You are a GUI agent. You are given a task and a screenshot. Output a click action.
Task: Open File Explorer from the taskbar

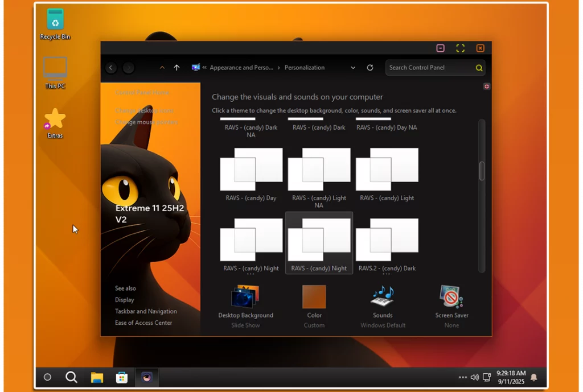pos(97,377)
